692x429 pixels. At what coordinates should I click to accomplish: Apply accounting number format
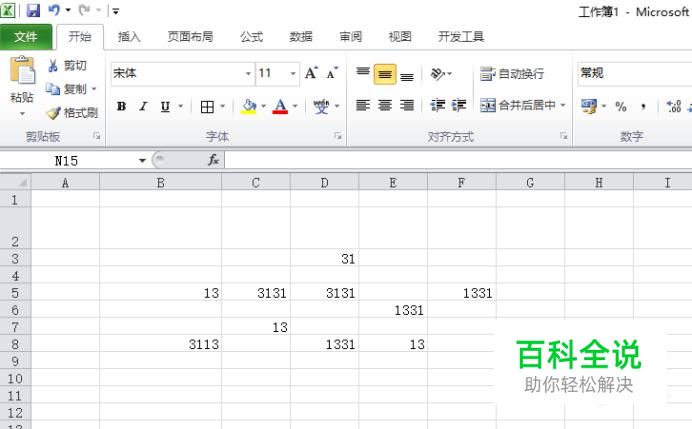click(589, 106)
